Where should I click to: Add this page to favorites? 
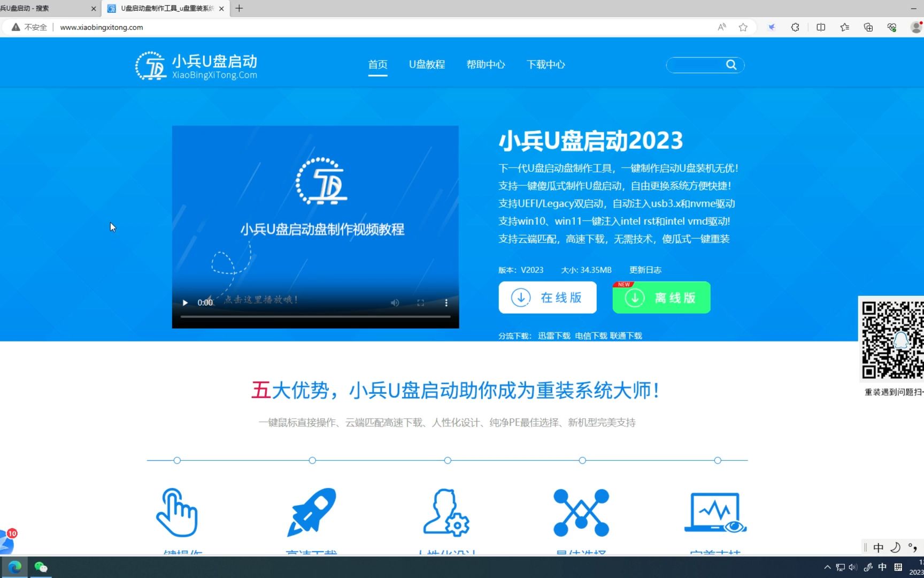point(743,27)
